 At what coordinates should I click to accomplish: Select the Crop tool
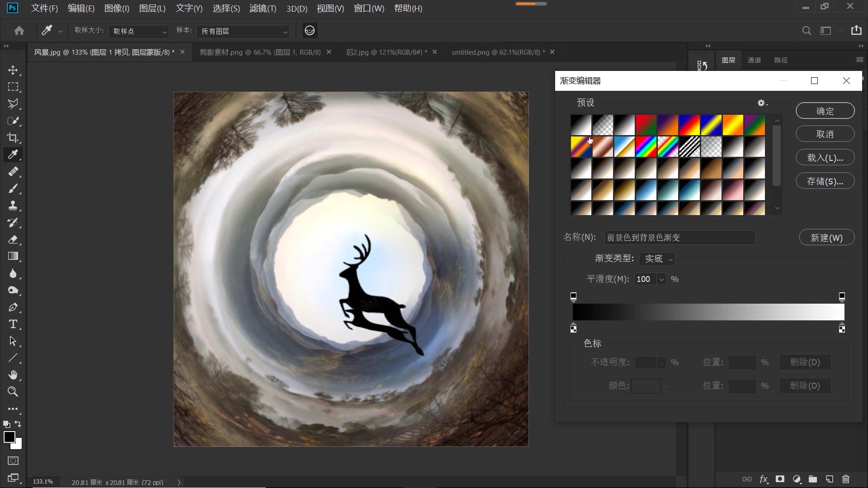[x=13, y=138]
